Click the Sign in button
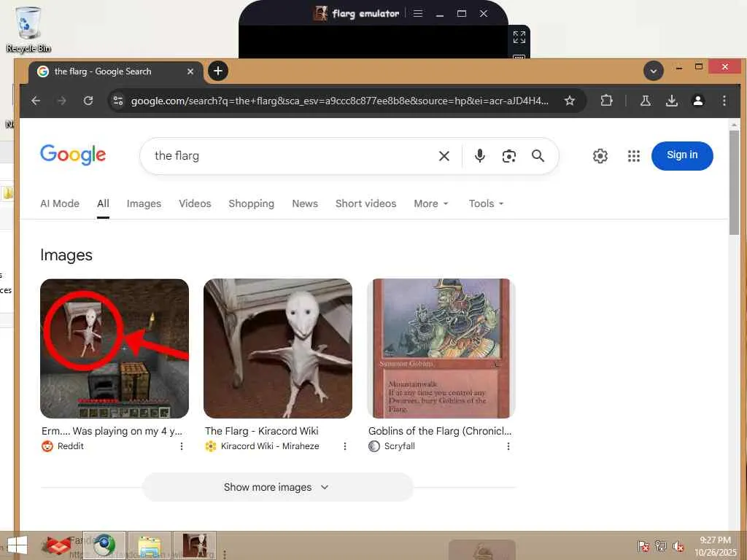 coord(682,156)
